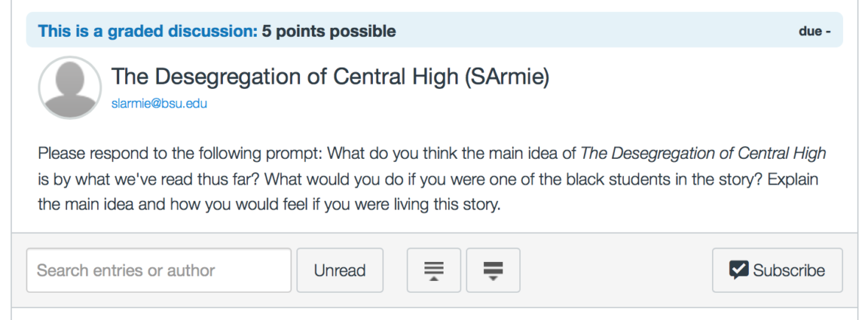Click the author's profile avatar picture
868x320 pixels.
pyautogui.click(x=70, y=88)
